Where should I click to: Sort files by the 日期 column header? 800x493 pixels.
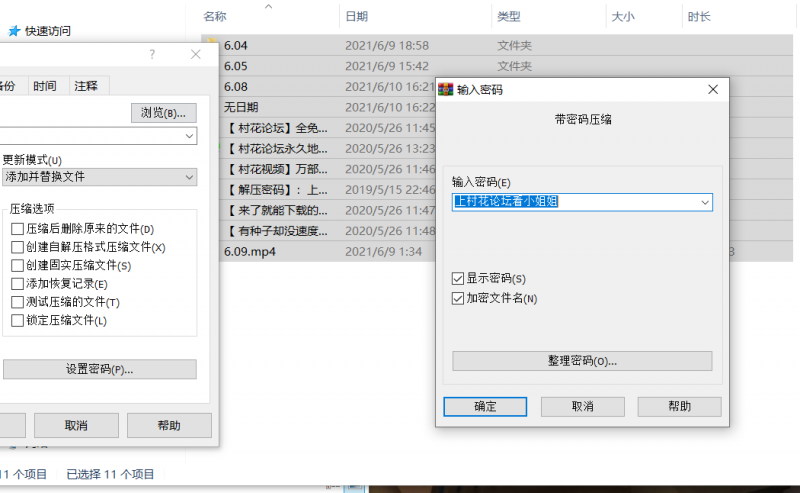(356, 17)
